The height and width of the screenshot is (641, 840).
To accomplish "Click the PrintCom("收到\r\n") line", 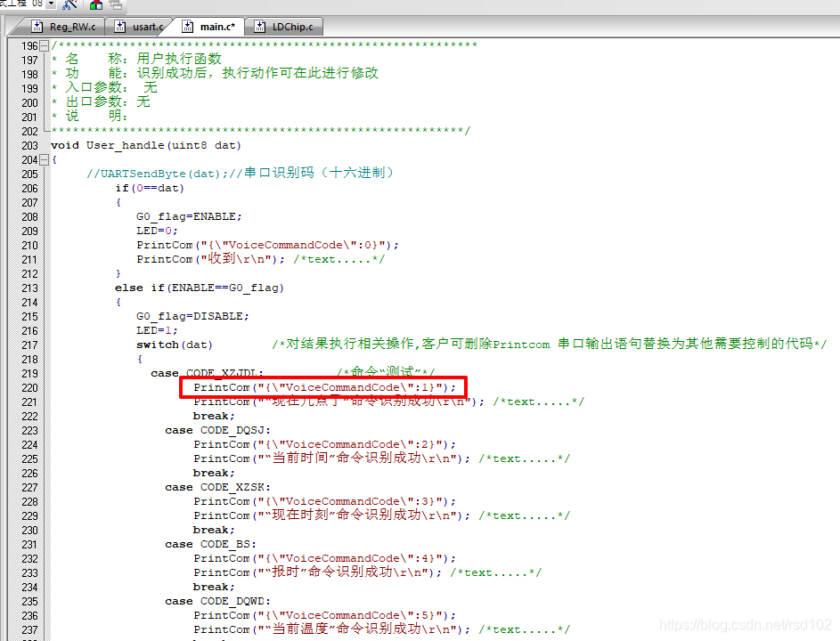I will (x=260, y=259).
